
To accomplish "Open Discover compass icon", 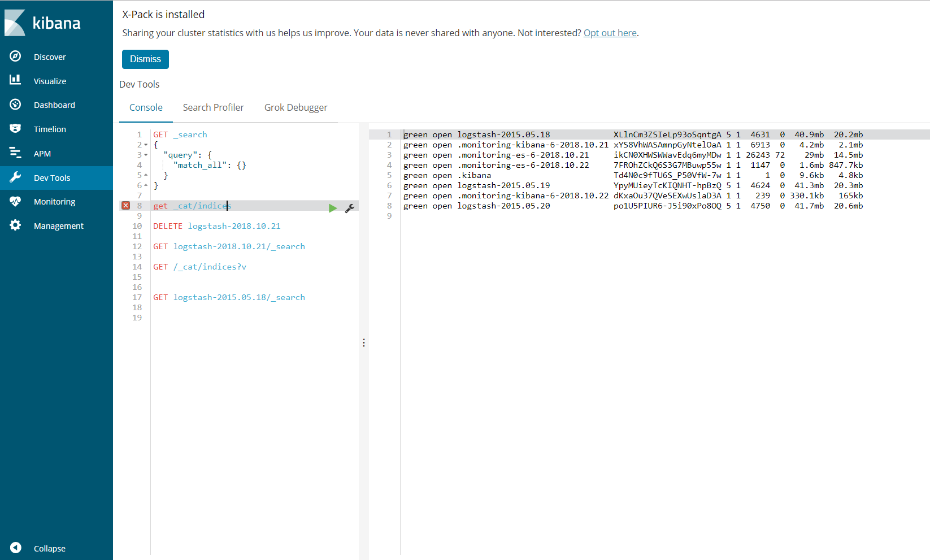I will click(15, 56).
